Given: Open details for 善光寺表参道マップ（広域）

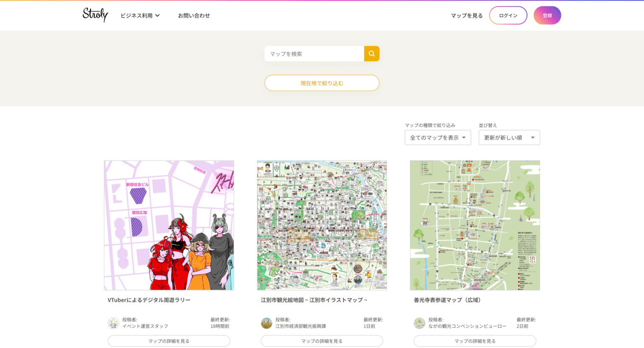Looking at the screenshot, I should click(x=475, y=340).
